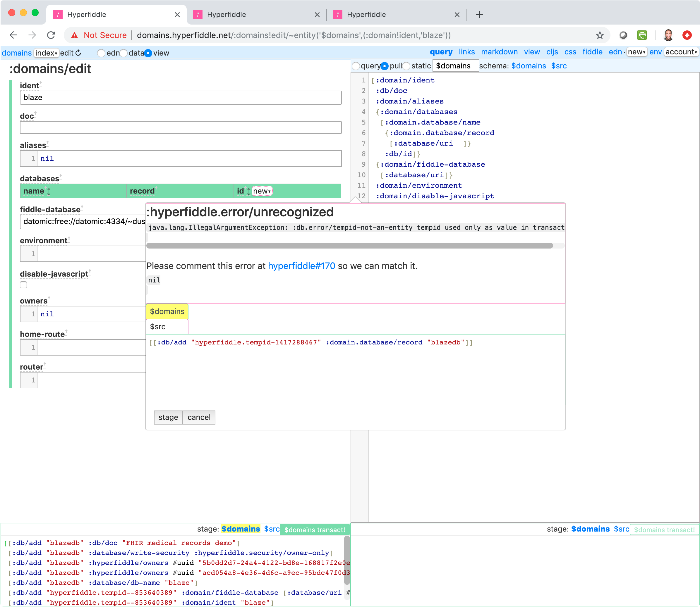Expand the account dropdown
The width and height of the screenshot is (700, 607).
(681, 52)
